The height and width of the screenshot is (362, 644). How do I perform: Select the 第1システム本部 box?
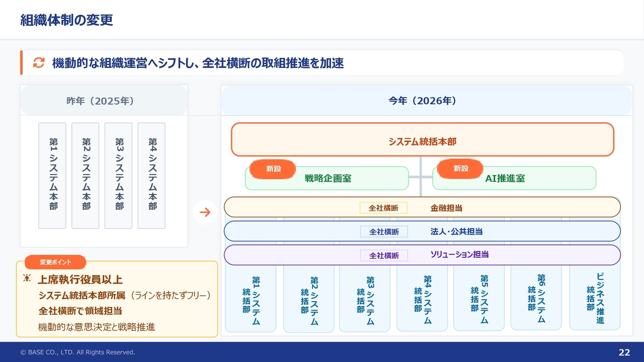point(52,175)
